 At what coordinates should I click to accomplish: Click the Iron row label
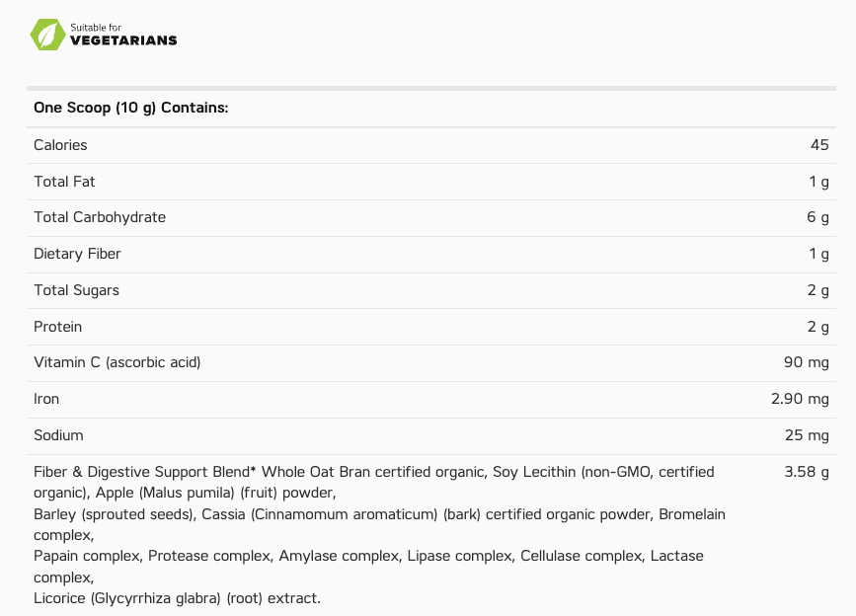46,399
